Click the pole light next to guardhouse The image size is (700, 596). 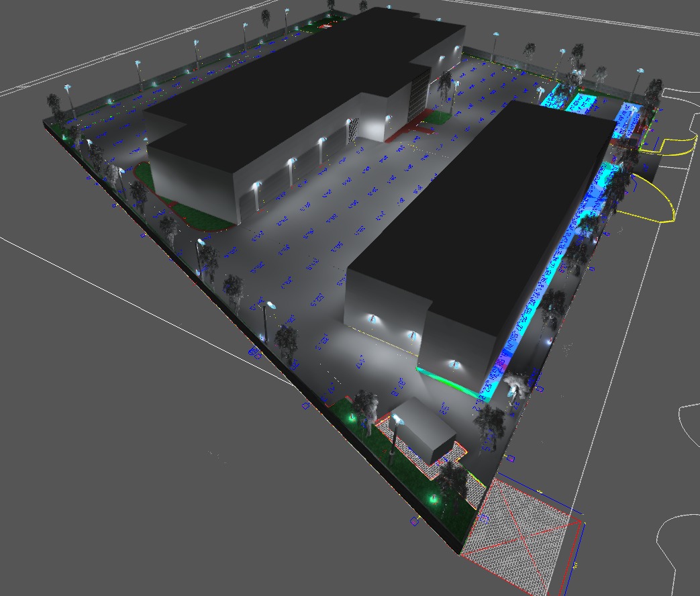click(x=397, y=421)
